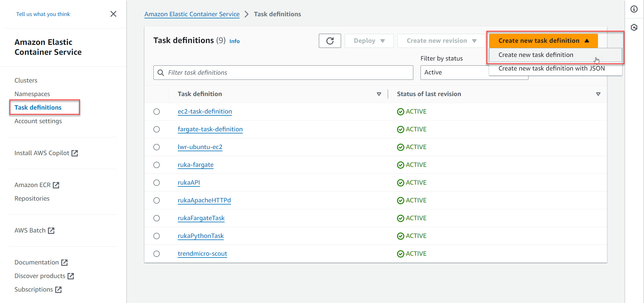This screenshot has width=644, height=303.
Task: Select the ec2-task-definition radio button
Action: coord(156,112)
